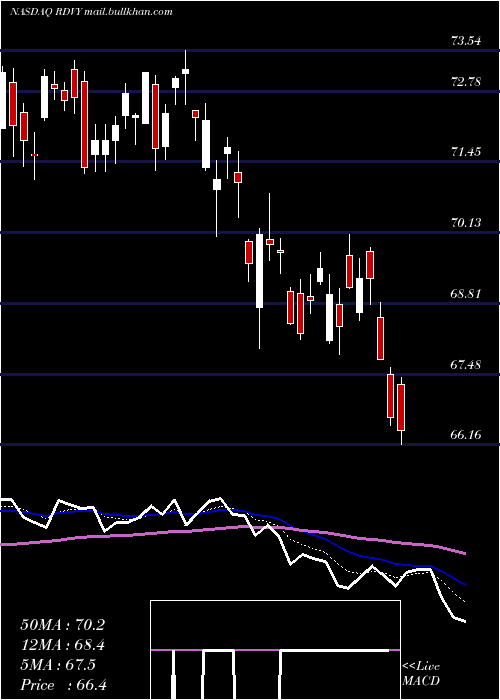Select the 72.78 price level label
The width and height of the screenshot is (500, 700).
466,82
